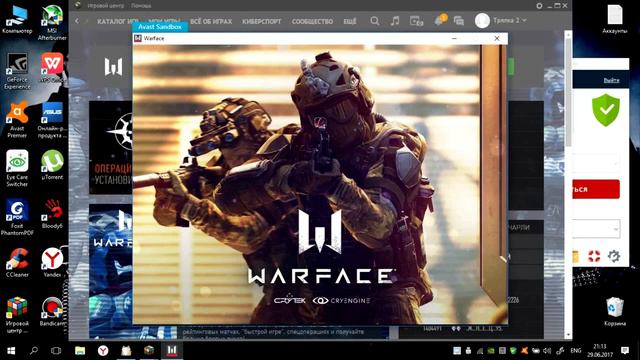Open Game Center settings gear in title bar
640x360 pixels.
539,6
